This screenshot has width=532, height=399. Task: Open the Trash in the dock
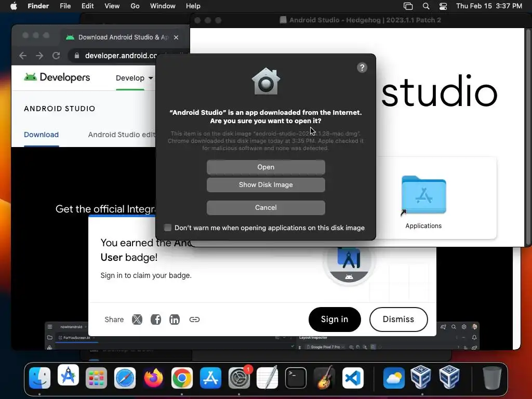pos(492,378)
